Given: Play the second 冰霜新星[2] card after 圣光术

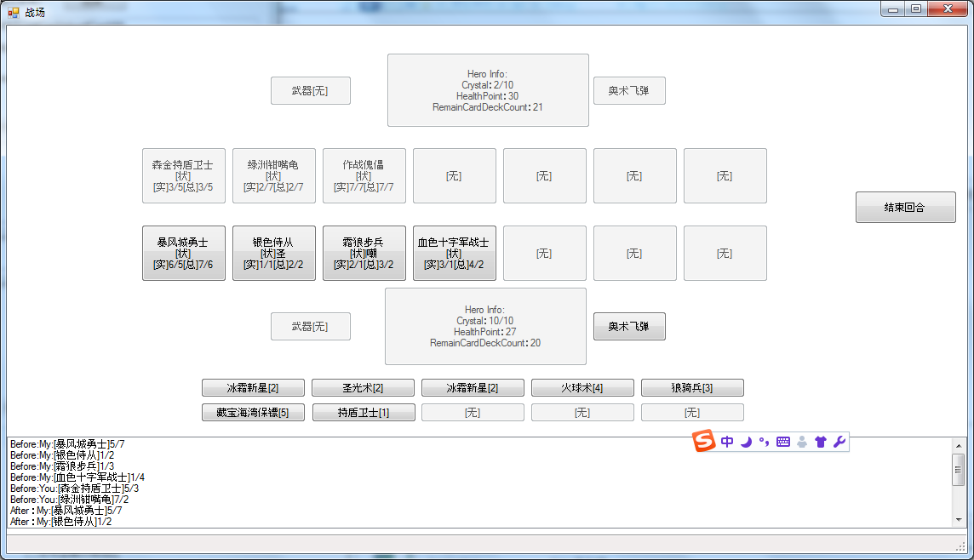Looking at the screenshot, I should tap(473, 388).
